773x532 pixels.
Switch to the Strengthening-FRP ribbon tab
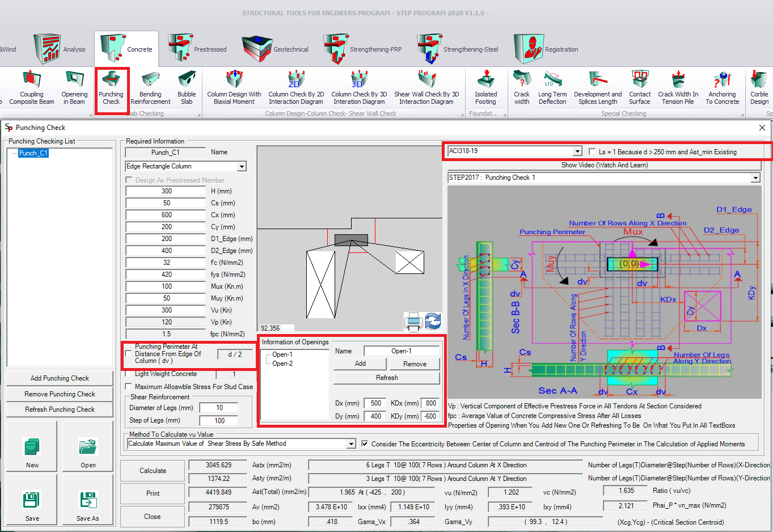tap(362, 49)
